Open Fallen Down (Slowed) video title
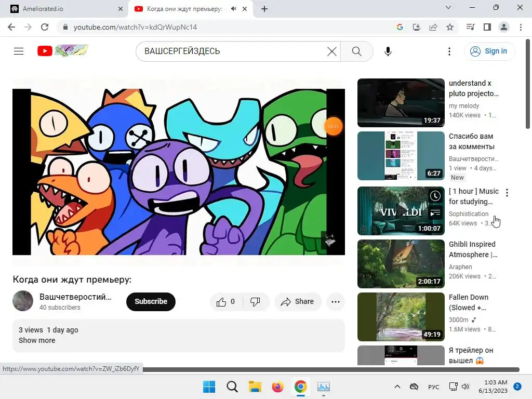The height and width of the screenshot is (399, 532). click(469, 302)
